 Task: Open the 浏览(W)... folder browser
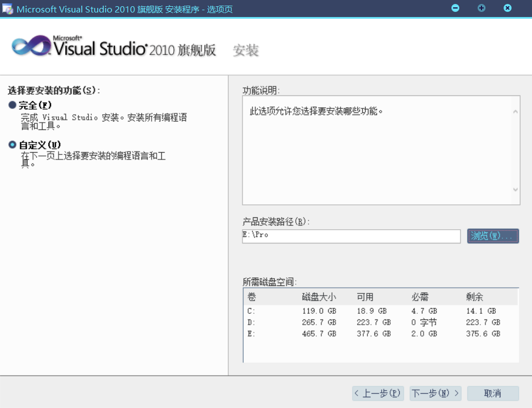[493, 236]
